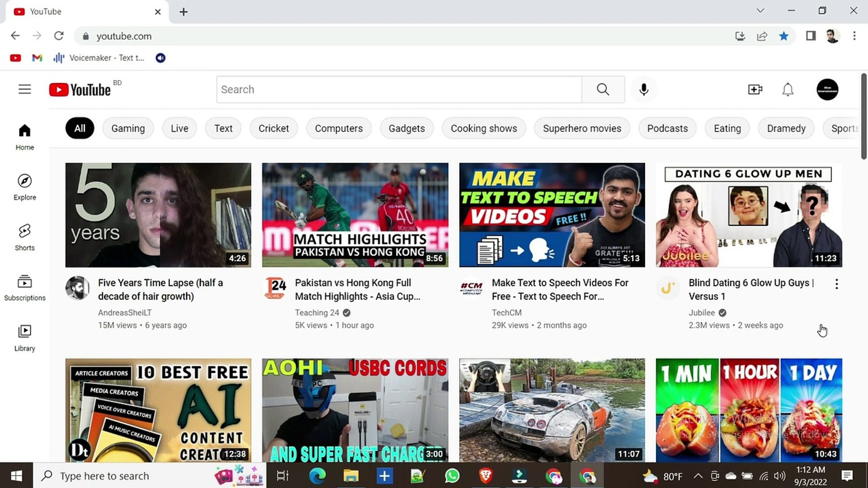Click the Pakistan vs Hong Kong video title

click(x=357, y=289)
